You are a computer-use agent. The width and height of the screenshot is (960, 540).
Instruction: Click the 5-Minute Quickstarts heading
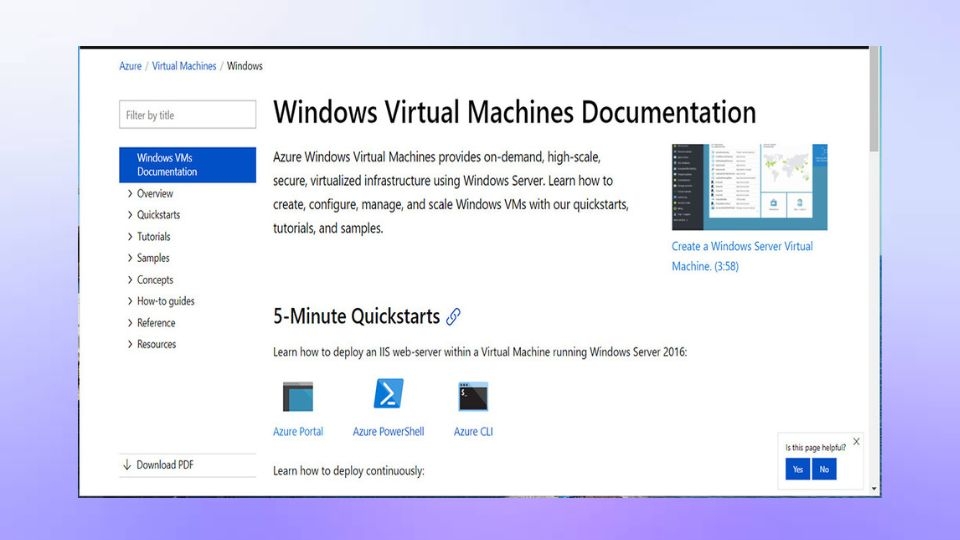356,317
